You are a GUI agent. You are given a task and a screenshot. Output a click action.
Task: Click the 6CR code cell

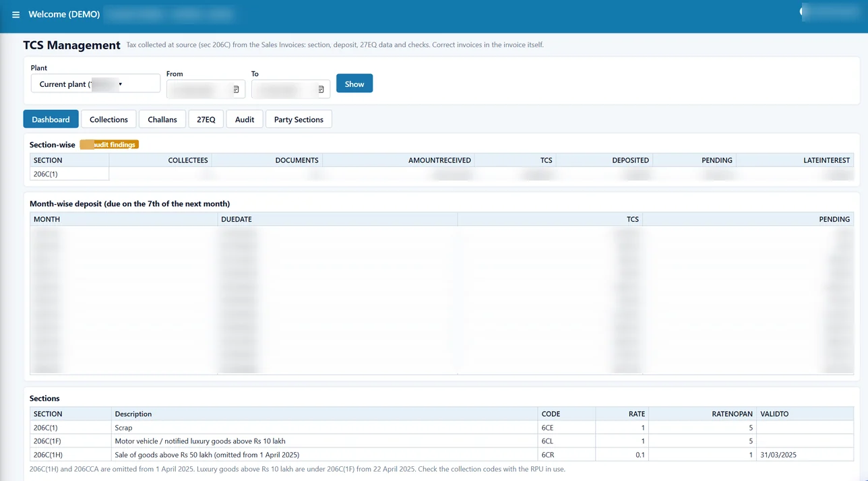click(567, 454)
